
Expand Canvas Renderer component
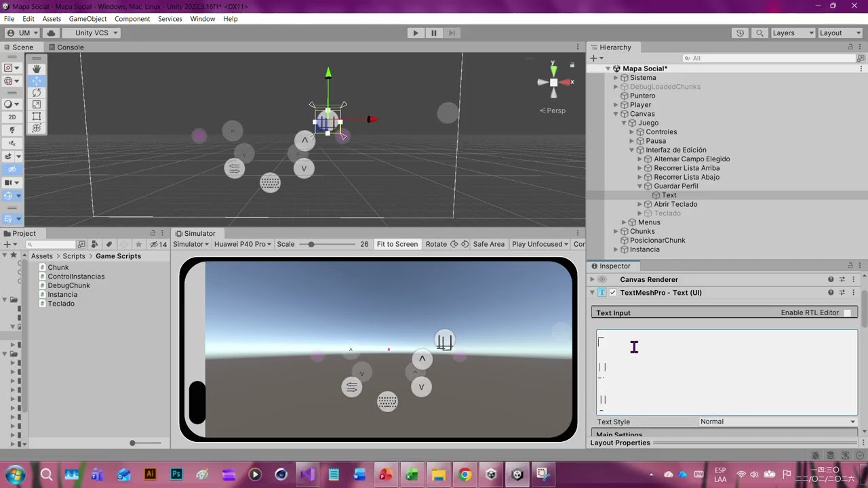click(x=592, y=279)
